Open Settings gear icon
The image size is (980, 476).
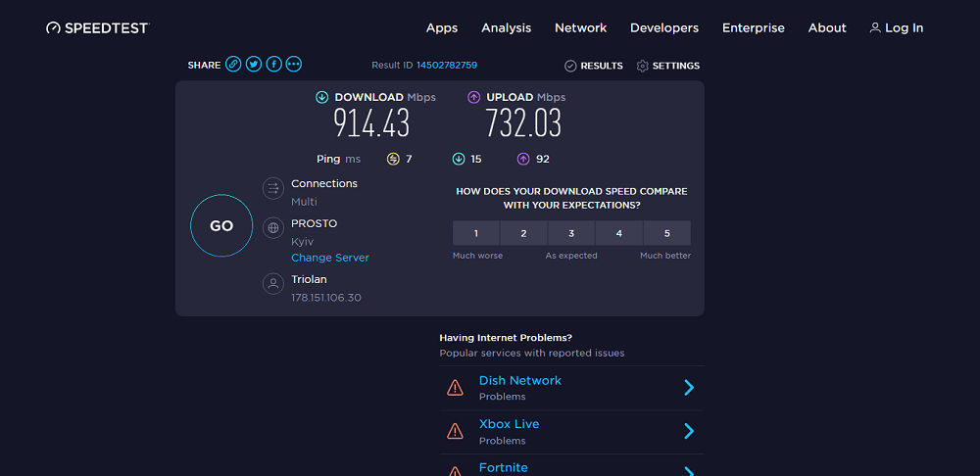tap(643, 66)
